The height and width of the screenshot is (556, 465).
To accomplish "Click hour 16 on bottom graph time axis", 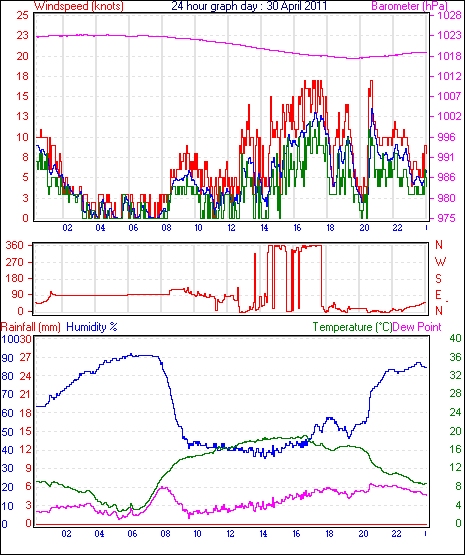I will 297,533.
